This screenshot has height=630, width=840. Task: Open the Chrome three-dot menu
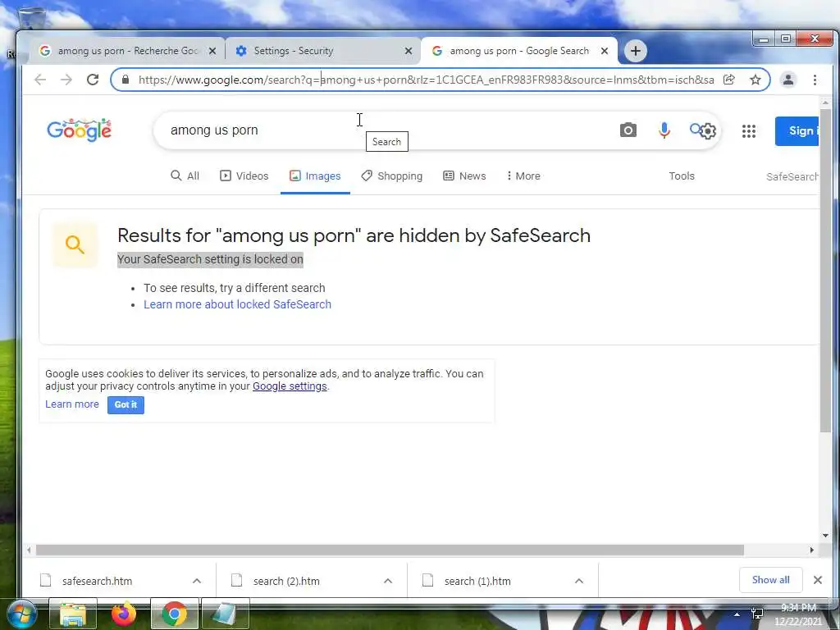815,80
